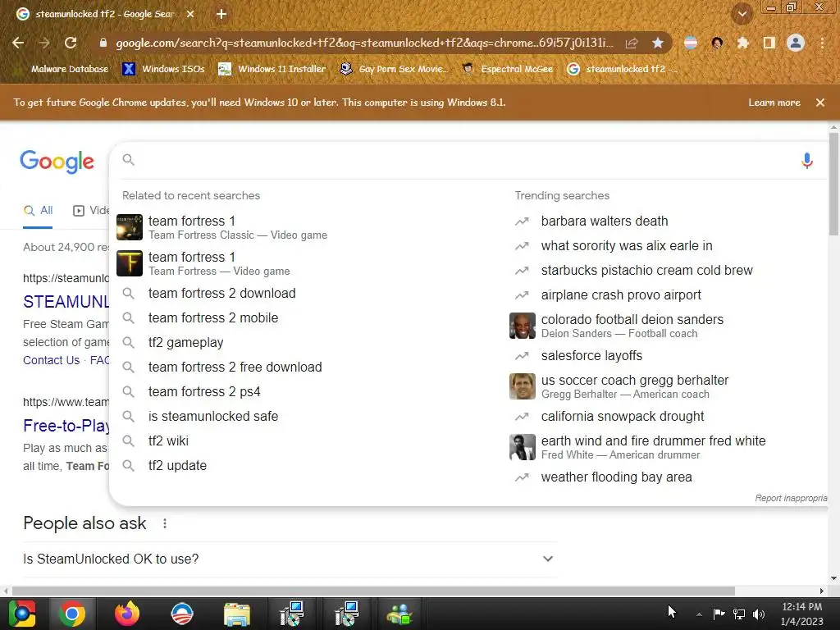Click Fred White drummer thumbnail suggestion
The image size is (840, 630).
[522, 447]
